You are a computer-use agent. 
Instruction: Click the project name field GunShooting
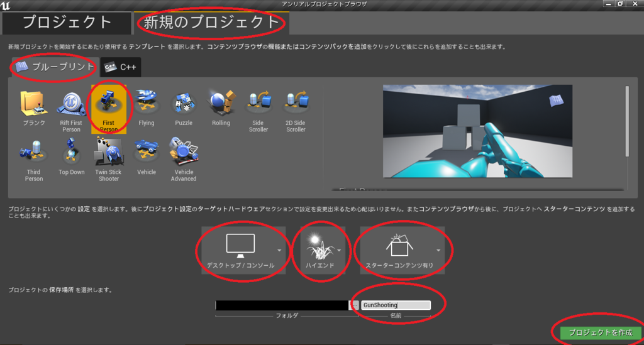click(396, 305)
